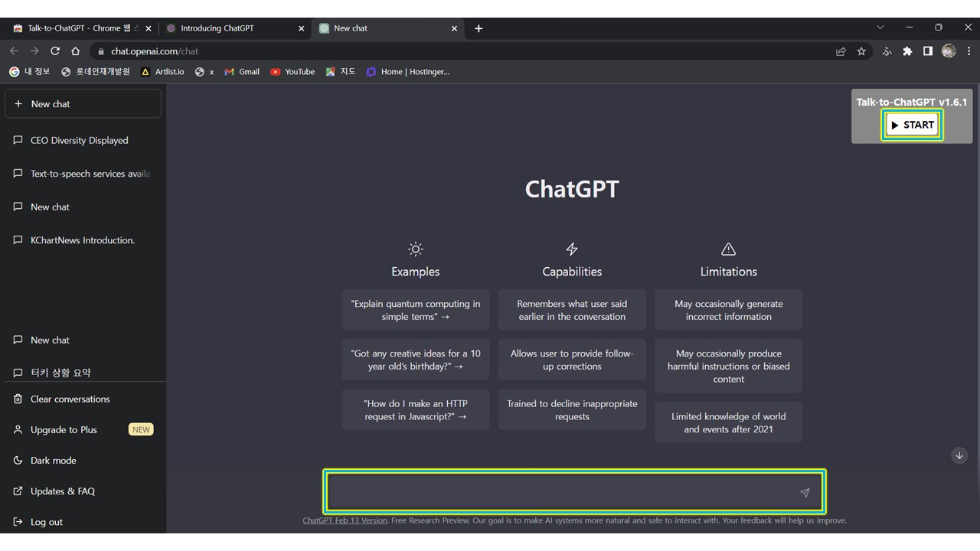Viewport: 980px width, 551px height.
Task: Select the "HTTP request in Javascript" example
Action: point(416,409)
